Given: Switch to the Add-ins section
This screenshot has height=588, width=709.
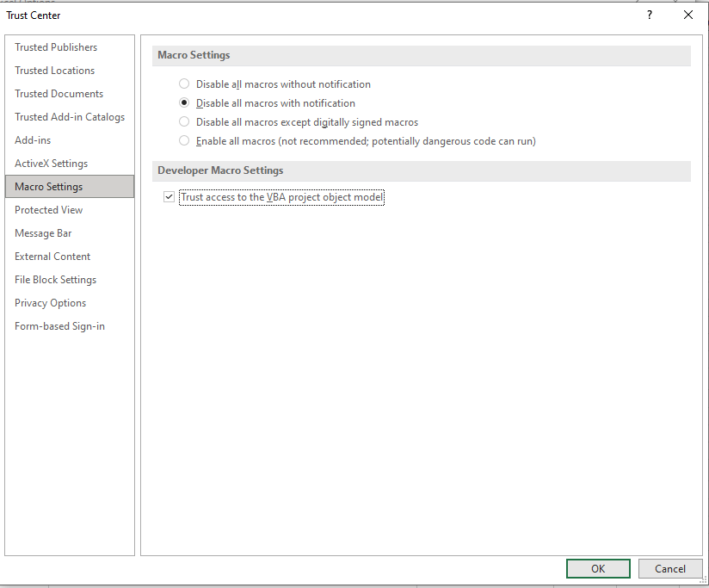Looking at the screenshot, I should pyautogui.click(x=33, y=140).
